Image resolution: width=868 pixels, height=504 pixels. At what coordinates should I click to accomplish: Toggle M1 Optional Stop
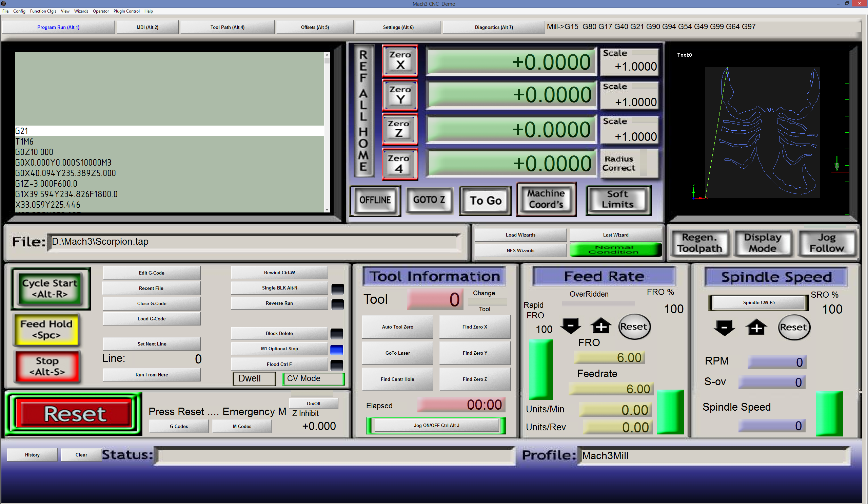tap(279, 349)
